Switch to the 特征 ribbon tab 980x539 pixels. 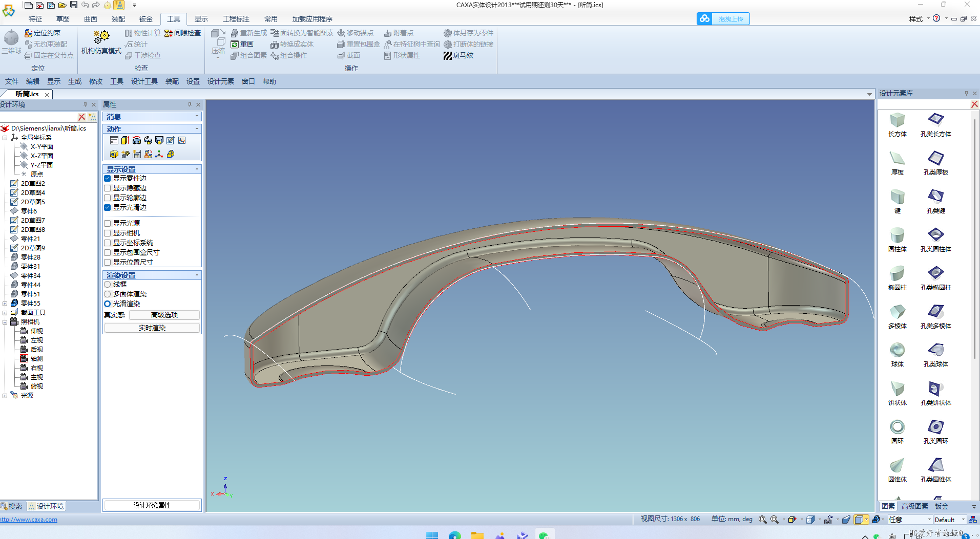click(35, 19)
